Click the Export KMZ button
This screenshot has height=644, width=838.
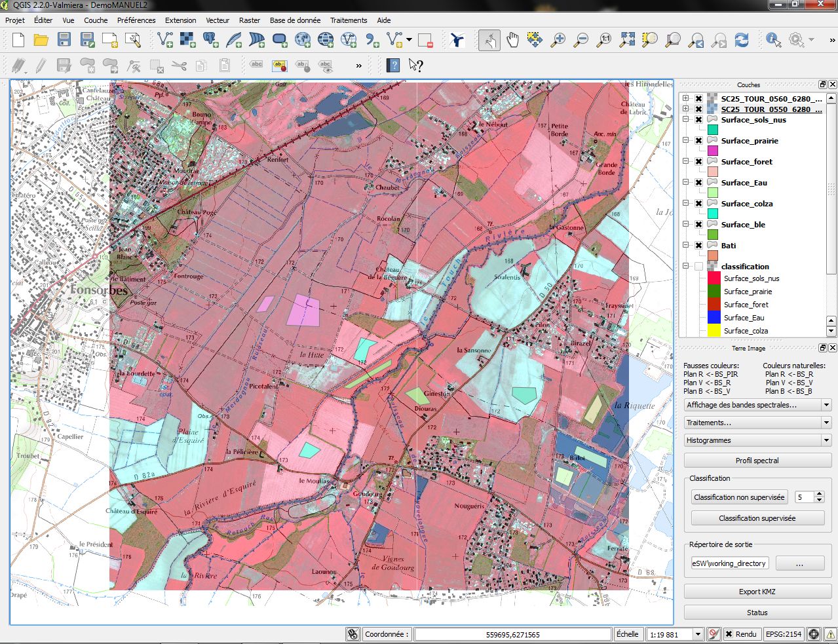pos(757,592)
